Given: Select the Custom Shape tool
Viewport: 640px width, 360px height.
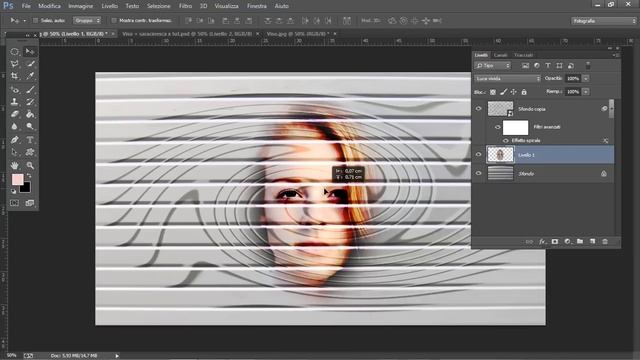Looking at the screenshot, I should [x=30, y=152].
